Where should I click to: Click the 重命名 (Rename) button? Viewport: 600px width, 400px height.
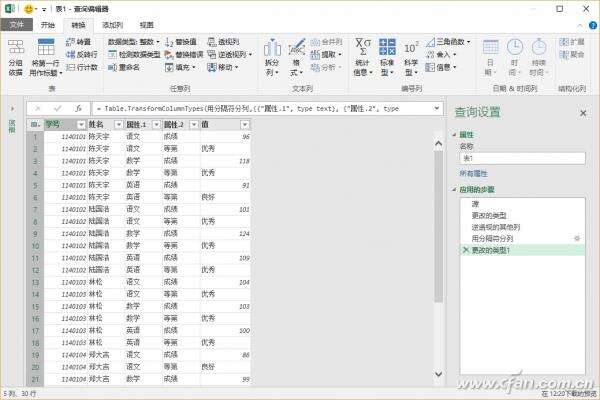tap(124, 67)
